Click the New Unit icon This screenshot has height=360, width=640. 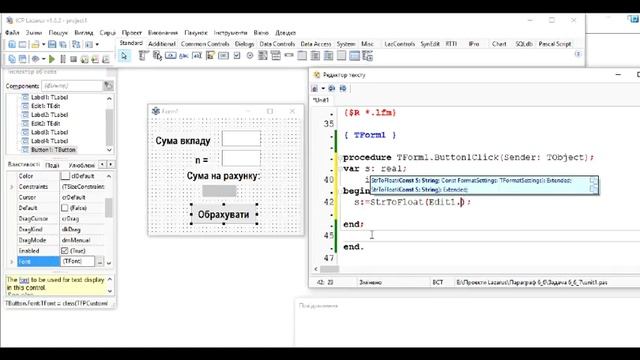(x=12, y=44)
